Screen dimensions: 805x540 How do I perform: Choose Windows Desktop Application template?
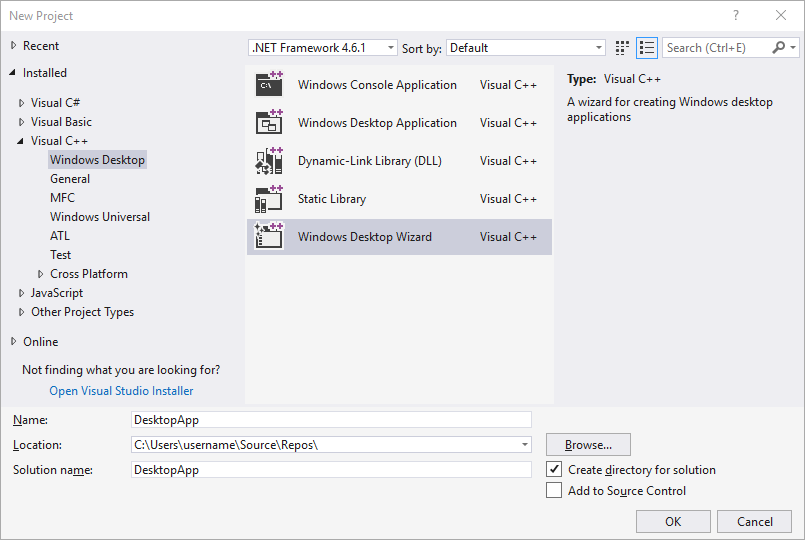click(x=399, y=123)
